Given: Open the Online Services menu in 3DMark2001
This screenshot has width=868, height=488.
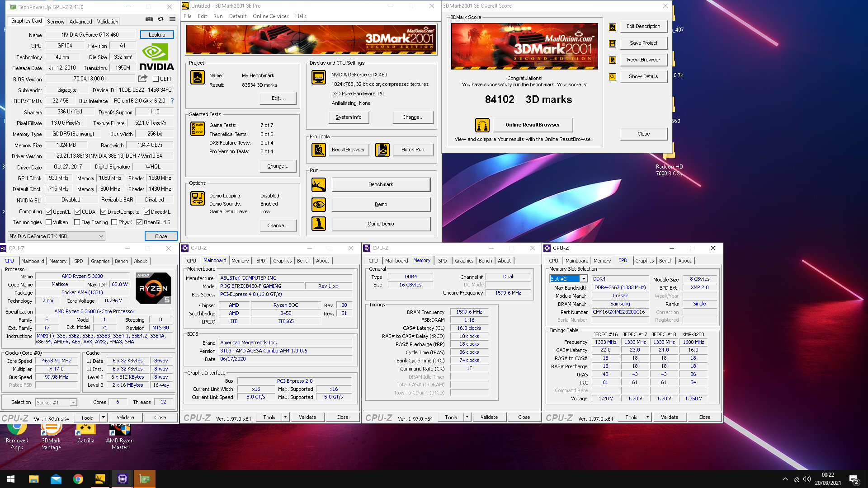Looking at the screenshot, I should [x=270, y=16].
